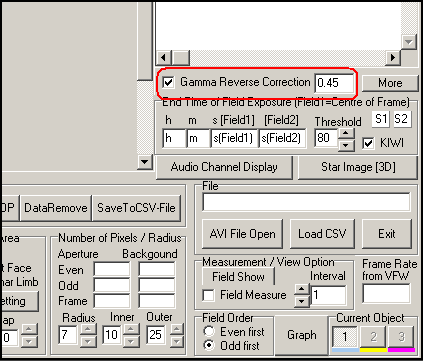Select Current Object 2 with yellow bar

tap(373, 337)
